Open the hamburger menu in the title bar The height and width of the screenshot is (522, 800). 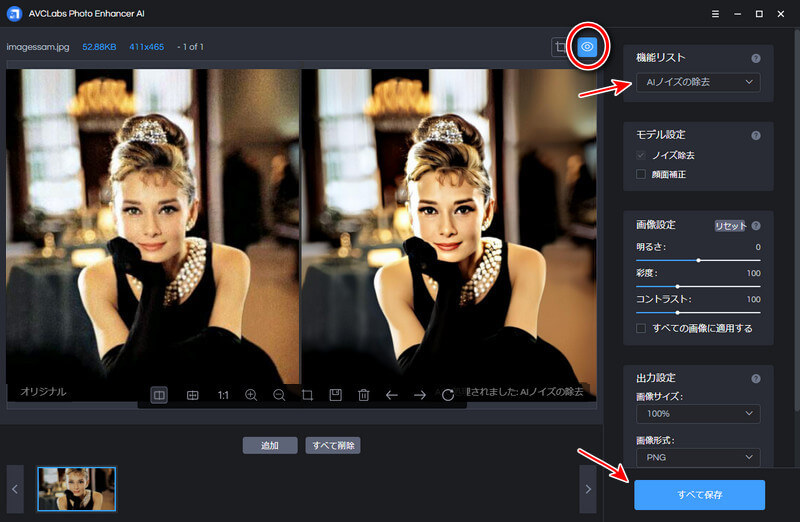pos(715,14)
